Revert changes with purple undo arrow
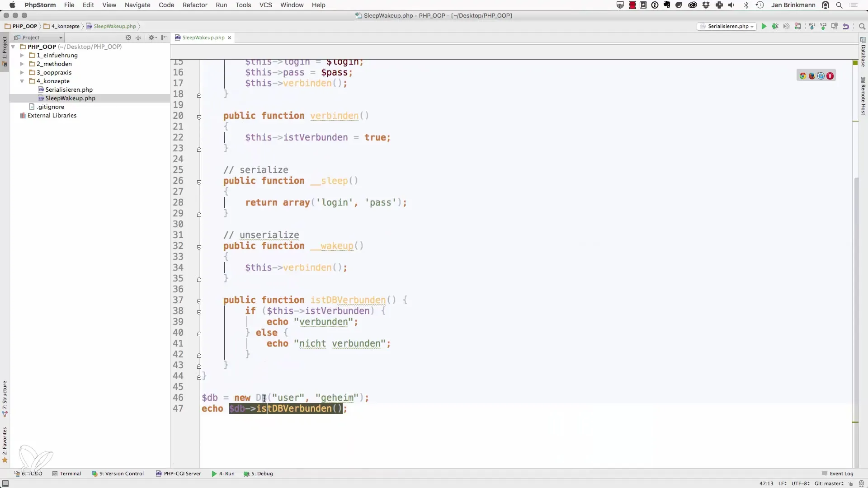This screenshot has height=488, width=868. [846, 26]
